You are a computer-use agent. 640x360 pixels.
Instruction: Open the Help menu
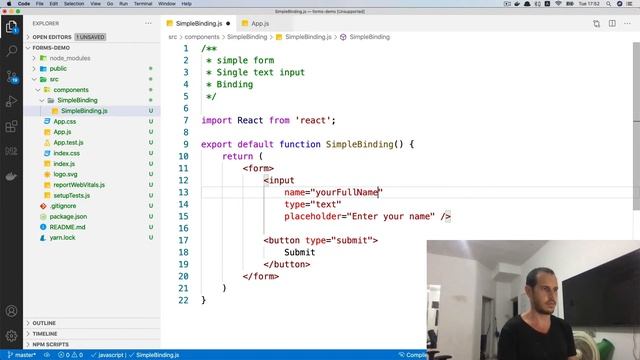pos(186,4)
